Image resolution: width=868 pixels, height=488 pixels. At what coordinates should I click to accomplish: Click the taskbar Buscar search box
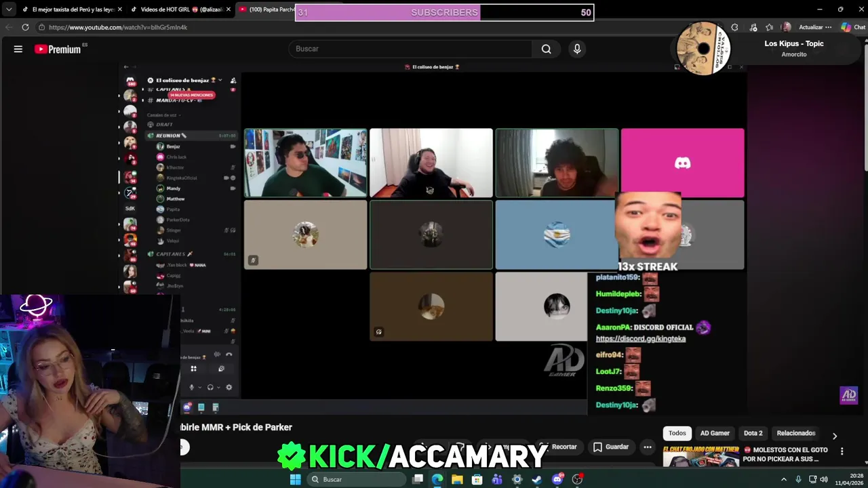pyautogui.click(x=355, y=479)
